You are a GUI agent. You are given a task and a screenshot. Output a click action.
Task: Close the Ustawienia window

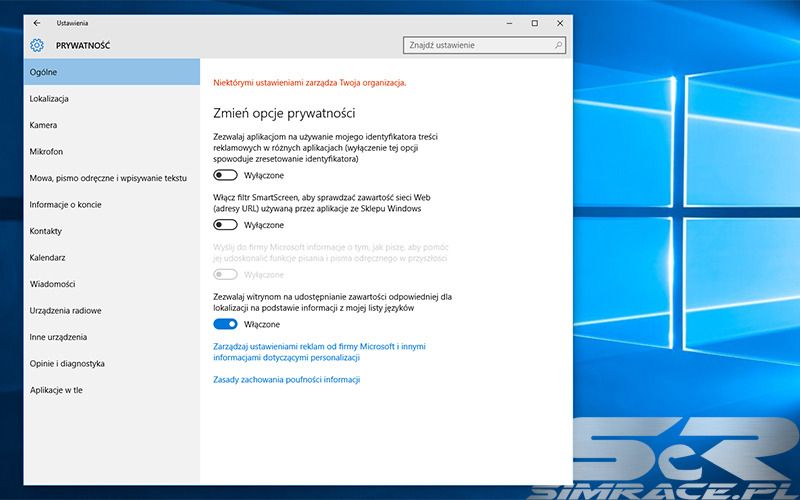[x=562, y=22]
